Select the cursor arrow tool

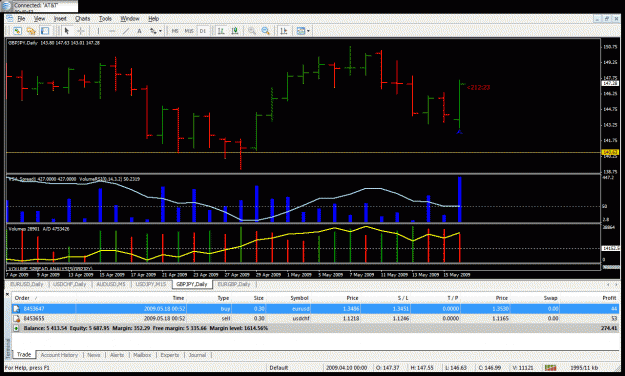tap(67, 31)
